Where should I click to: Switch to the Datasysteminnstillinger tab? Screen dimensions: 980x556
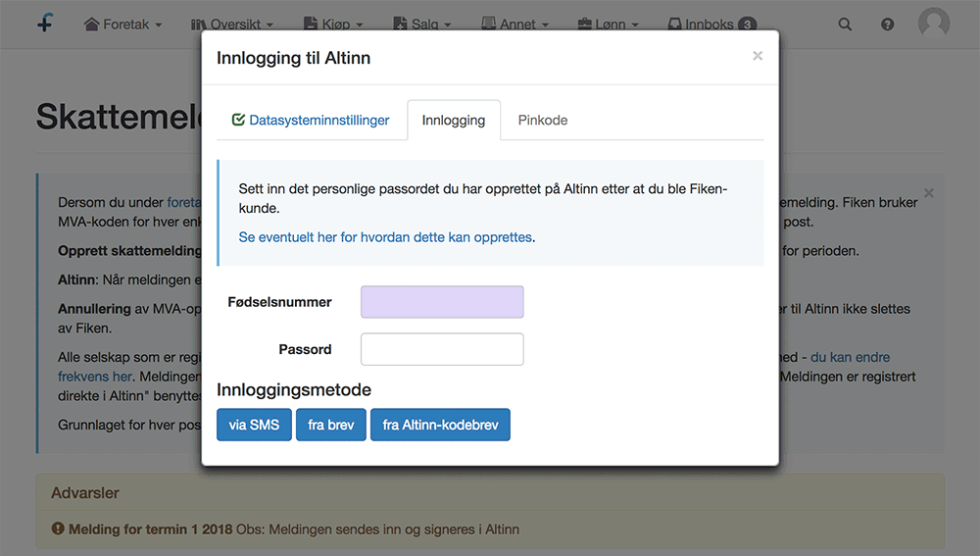pyautogui.click(x=311, y=120)
